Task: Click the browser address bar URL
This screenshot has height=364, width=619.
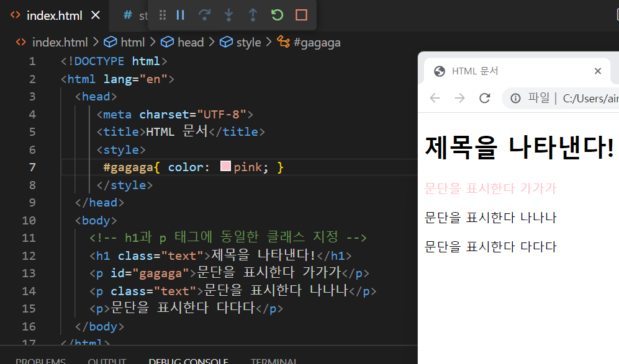Action: coord(590,98)
